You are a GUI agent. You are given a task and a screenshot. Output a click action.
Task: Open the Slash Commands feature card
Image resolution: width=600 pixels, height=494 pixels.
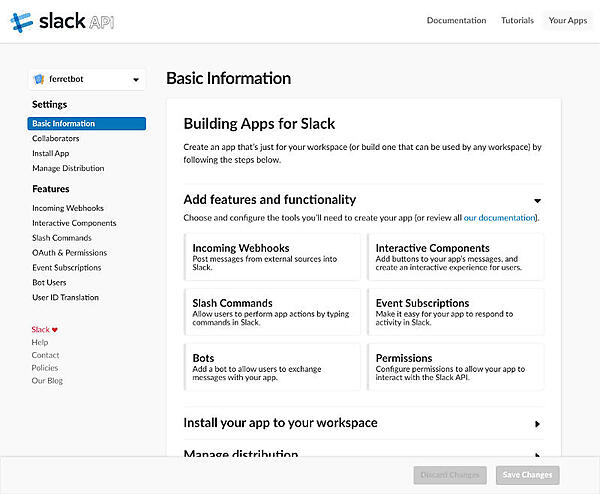[x=272, y=312]
